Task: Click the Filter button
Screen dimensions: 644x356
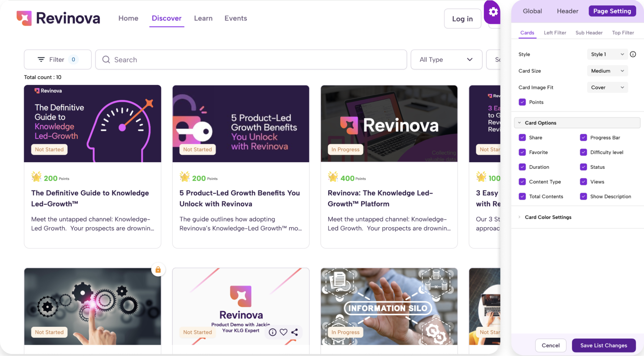Action: (x=58, y=59)
